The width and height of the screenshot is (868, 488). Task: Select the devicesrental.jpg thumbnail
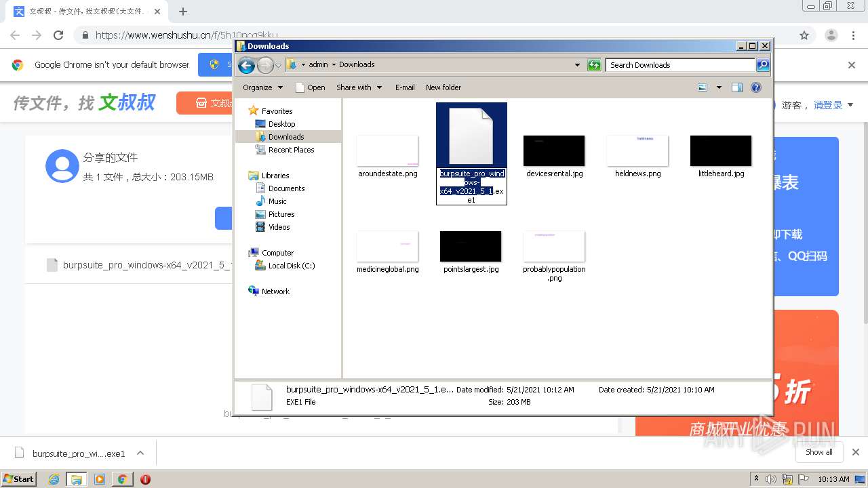pos(554,150)
